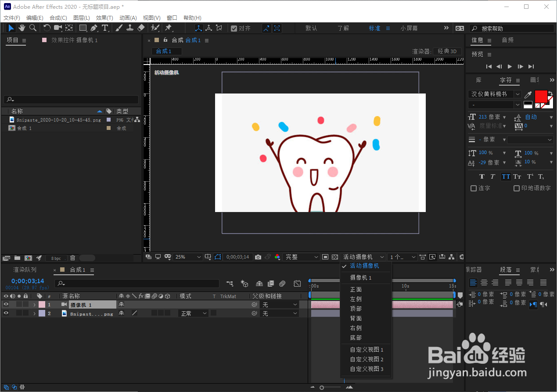The image size is (557, 392).
Task: Select the Horizontal Type tool
Action: click(x=105, y=28)
